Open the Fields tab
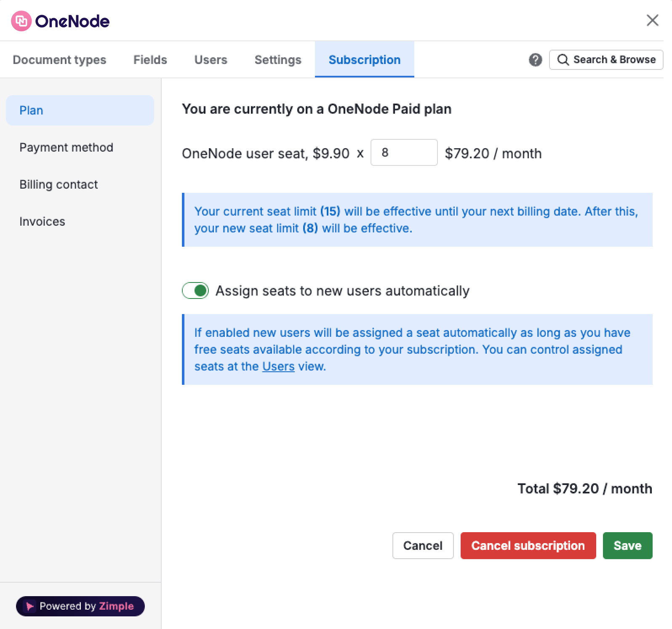Viewport: 672px width, 629px height. pyautogui.click(x=150, y=60)
